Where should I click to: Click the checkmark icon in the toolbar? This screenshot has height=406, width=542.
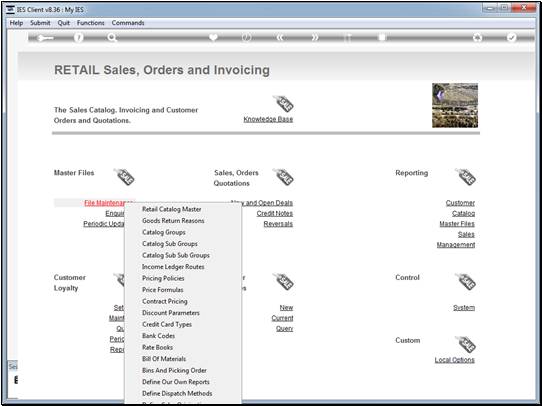[x=511, y=38]
